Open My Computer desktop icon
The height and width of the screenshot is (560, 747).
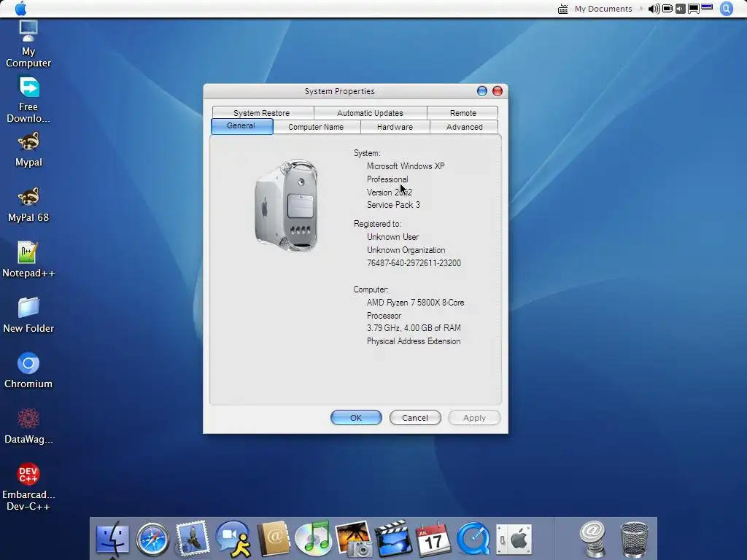tap(28, 44)
